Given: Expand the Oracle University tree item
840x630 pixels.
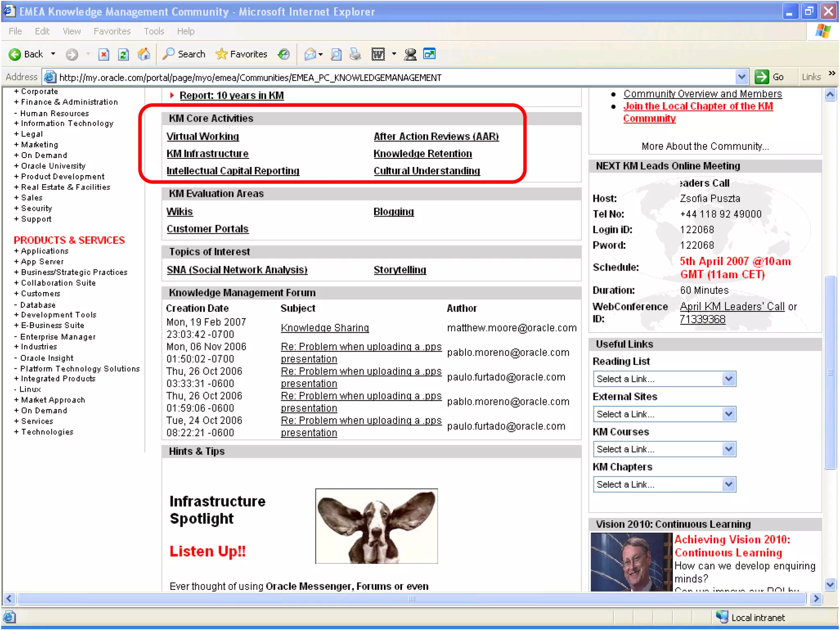Looking at the screenshot, I should click(x=16, y=166).
